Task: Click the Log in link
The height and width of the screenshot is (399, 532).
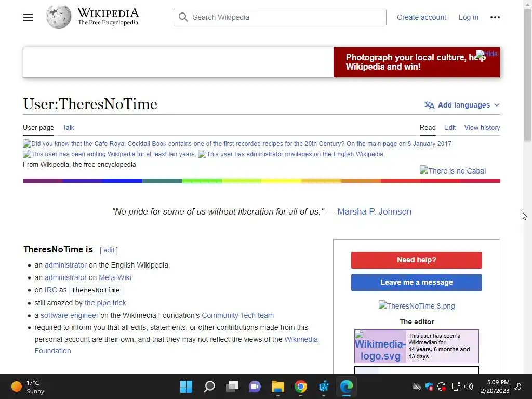Action: [469, 17]
